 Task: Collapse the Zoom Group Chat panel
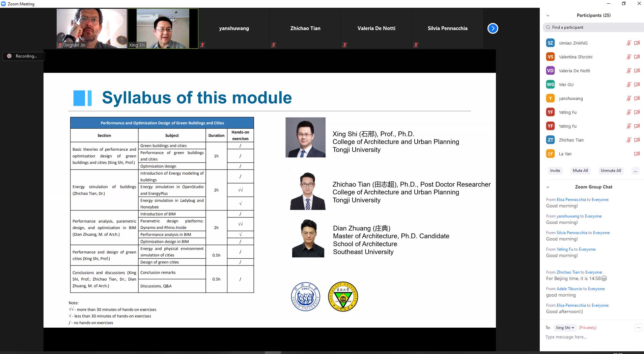pyautogui.click(x=548, y=187)
